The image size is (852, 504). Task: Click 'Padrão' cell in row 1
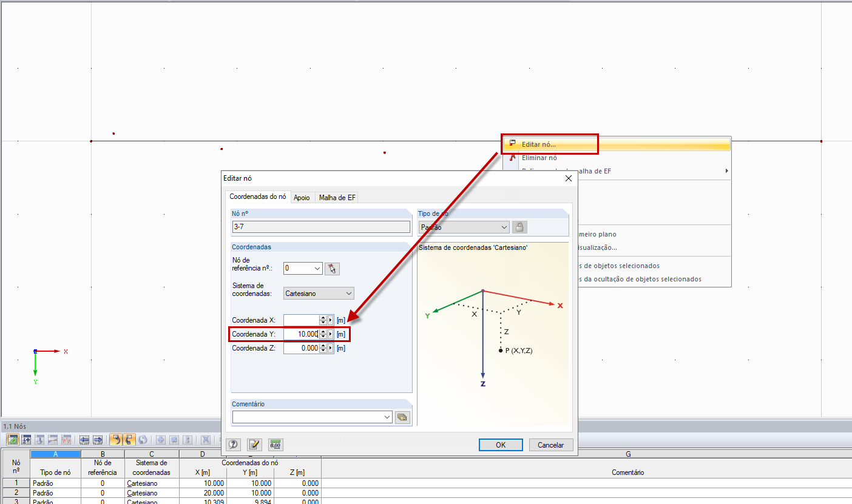click(55, 483)
